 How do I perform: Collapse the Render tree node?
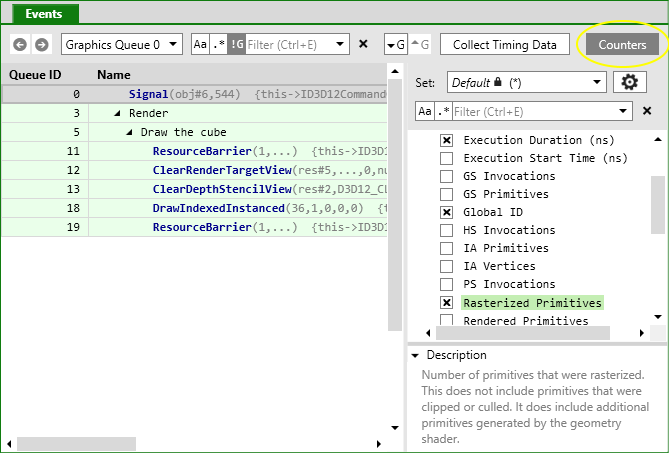(x=118, y=114)
